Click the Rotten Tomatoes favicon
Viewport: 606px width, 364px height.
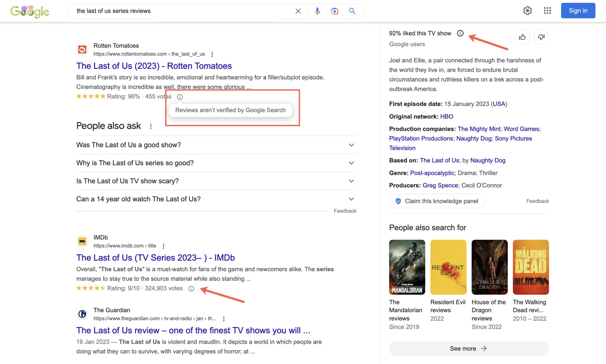point(82,50)
